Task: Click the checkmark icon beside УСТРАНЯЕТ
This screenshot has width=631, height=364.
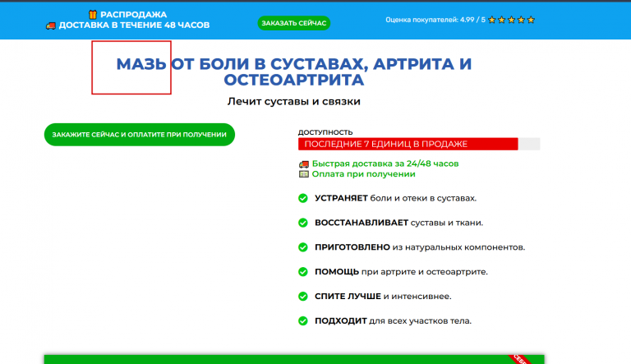Action: (x=303, y=198)
